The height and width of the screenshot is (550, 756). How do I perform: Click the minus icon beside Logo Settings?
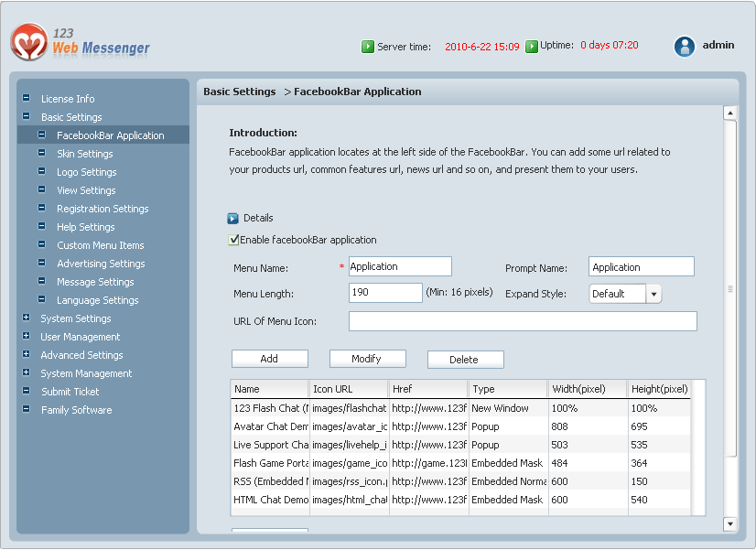(x=41, y=172)
